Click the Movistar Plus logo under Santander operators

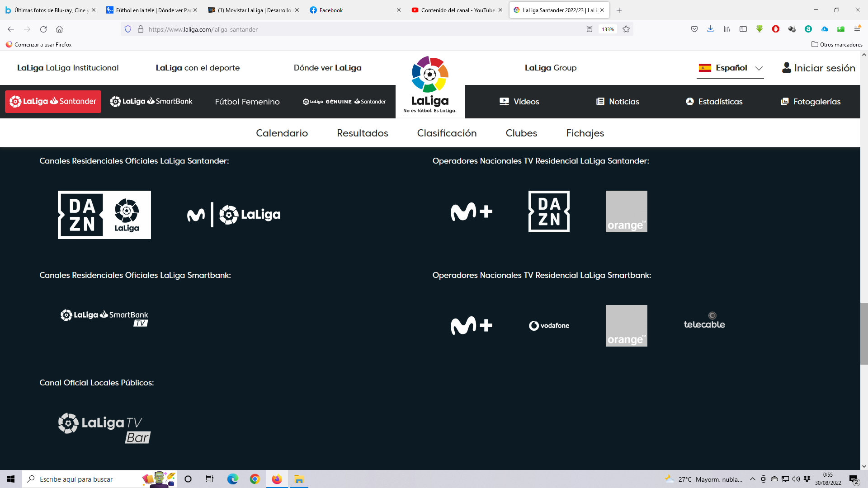pos(472,211)
